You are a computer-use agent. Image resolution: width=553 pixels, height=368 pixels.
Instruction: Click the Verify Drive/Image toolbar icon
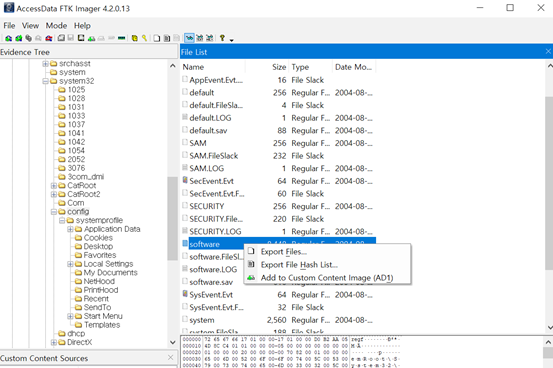[x=111, y=38]
